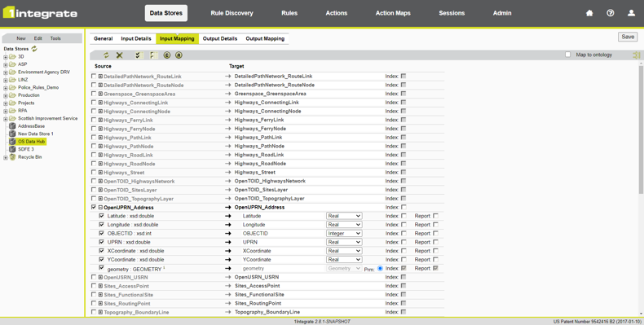
Task: Tick the Highways_RoadLink class checkbox
Action: (x=94, y=155)
